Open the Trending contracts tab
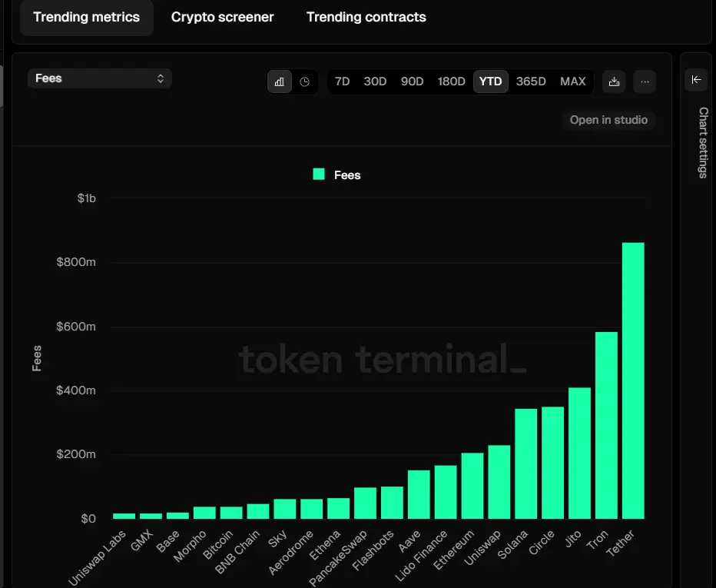The height and width of the screenshot is (588, 716). (366, 17)
